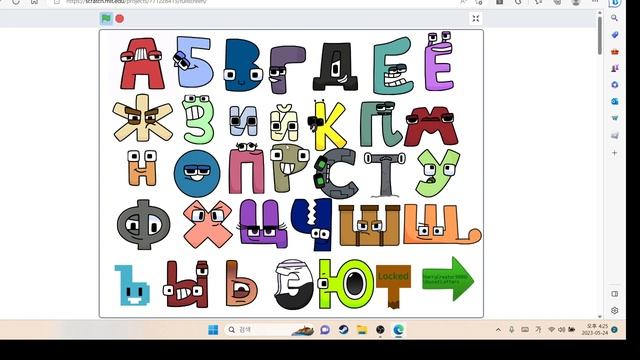Click the brown Ш character
Screen dimensions: 640x360
369,225
